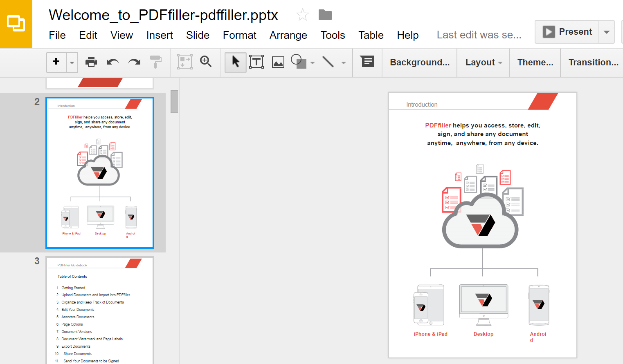Open the Slide menu
623x364 pixels.
[x=198, y=35]
